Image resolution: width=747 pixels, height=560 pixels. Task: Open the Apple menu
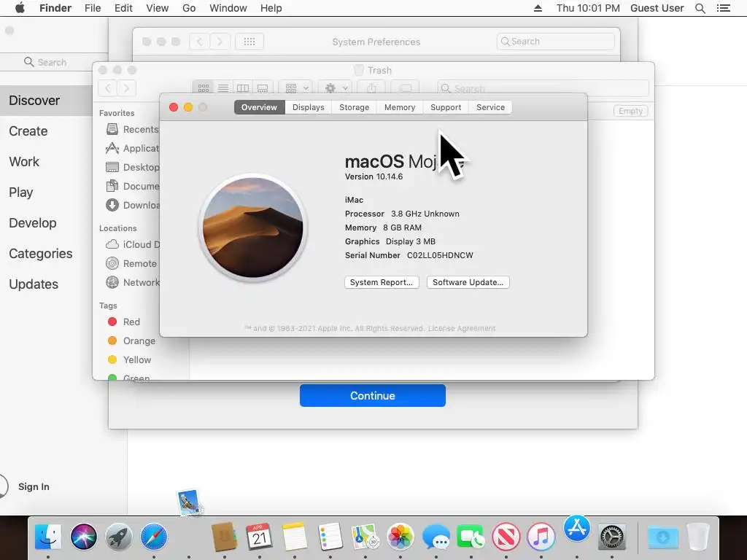point(20,8)
